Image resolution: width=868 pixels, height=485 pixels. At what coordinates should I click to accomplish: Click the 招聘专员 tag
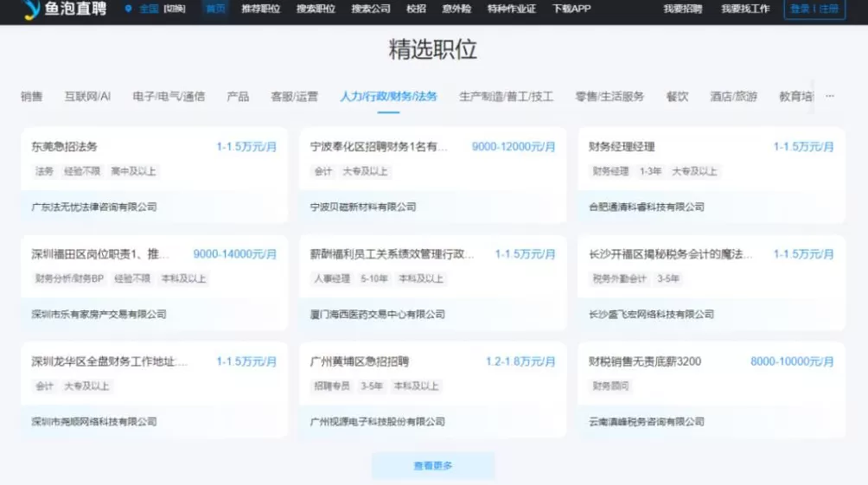[332, 386]
